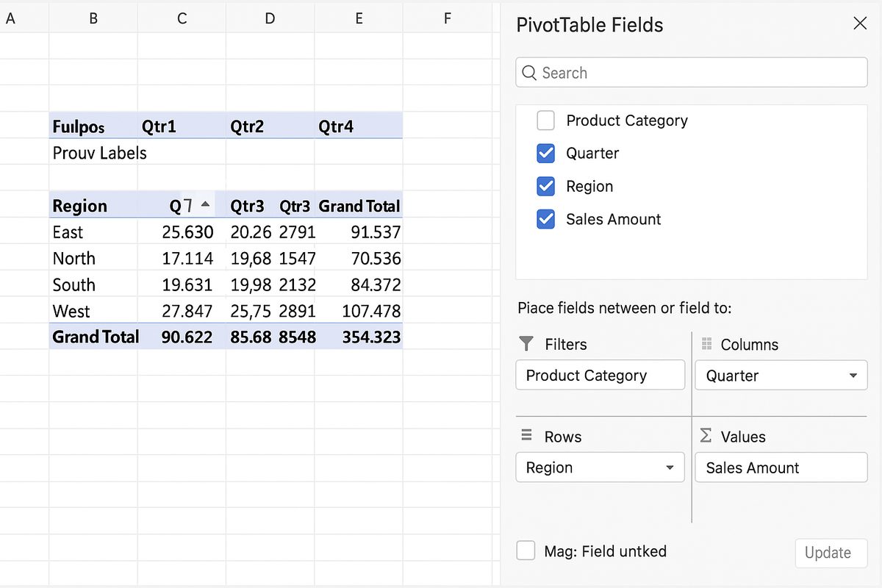The image size is (882, 588).
Task: Click cell value 91.537
Action: click(376, 232)
